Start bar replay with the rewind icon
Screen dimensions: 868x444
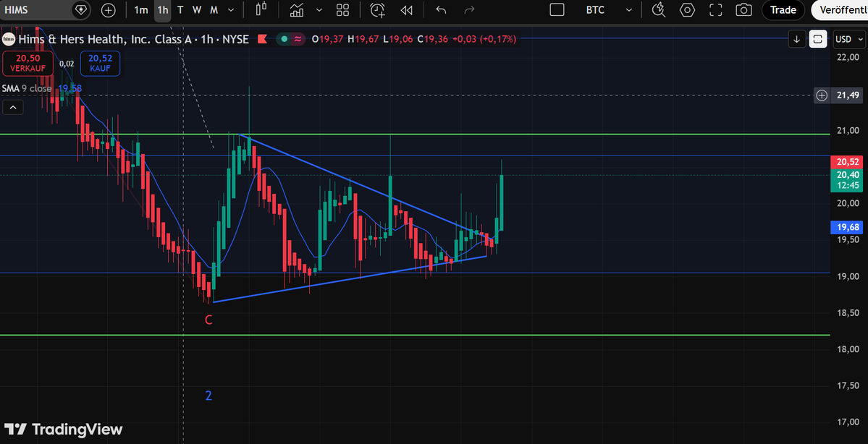pyautogui.click(x=407, y=10)
